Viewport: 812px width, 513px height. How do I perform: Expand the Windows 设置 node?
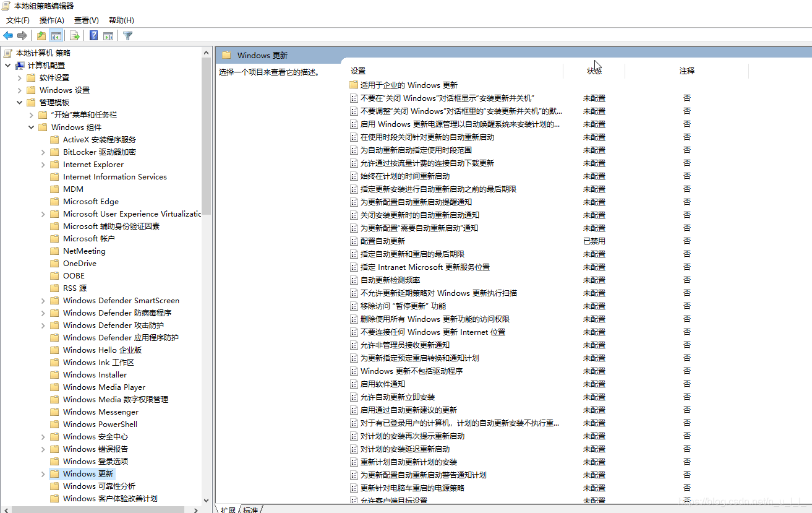click(19, 90)
